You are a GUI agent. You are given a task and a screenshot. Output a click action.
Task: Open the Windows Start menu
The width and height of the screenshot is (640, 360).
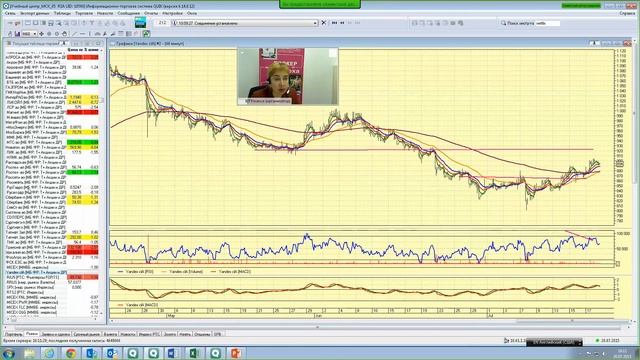pyautogui.click(x=9, y=353)
